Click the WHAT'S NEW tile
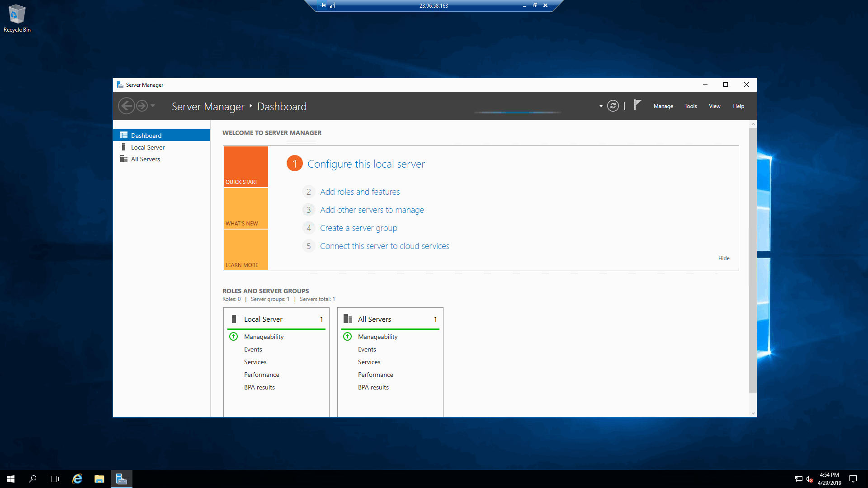The image size is (868, 488). click(x=246, y=208)
